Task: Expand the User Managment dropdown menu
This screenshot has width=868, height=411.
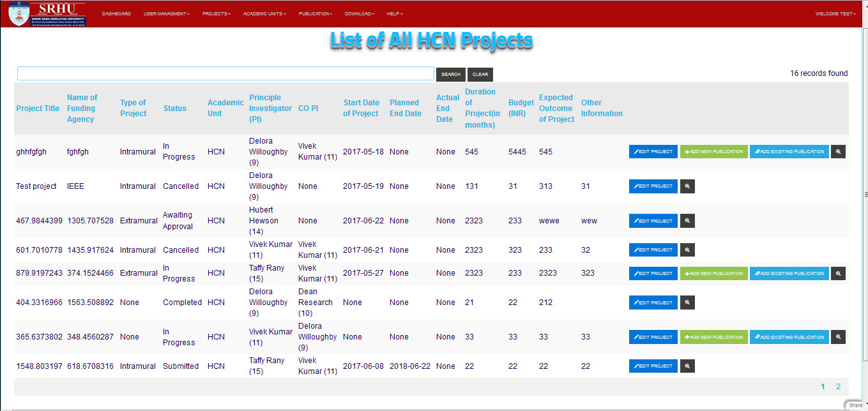Action: tap(167, 13)
